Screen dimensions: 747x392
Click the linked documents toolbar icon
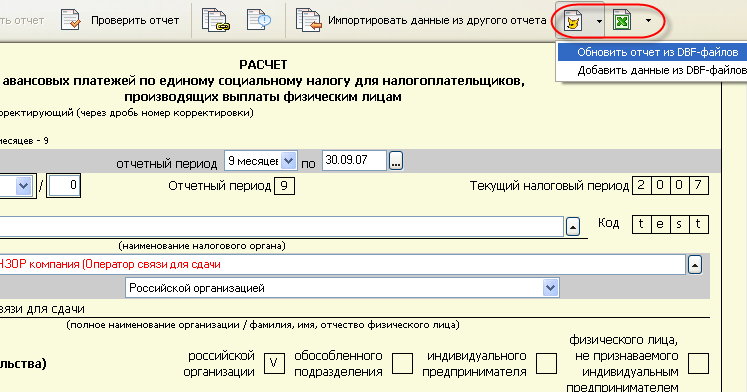pyautogui.click(x=215, y=20)
